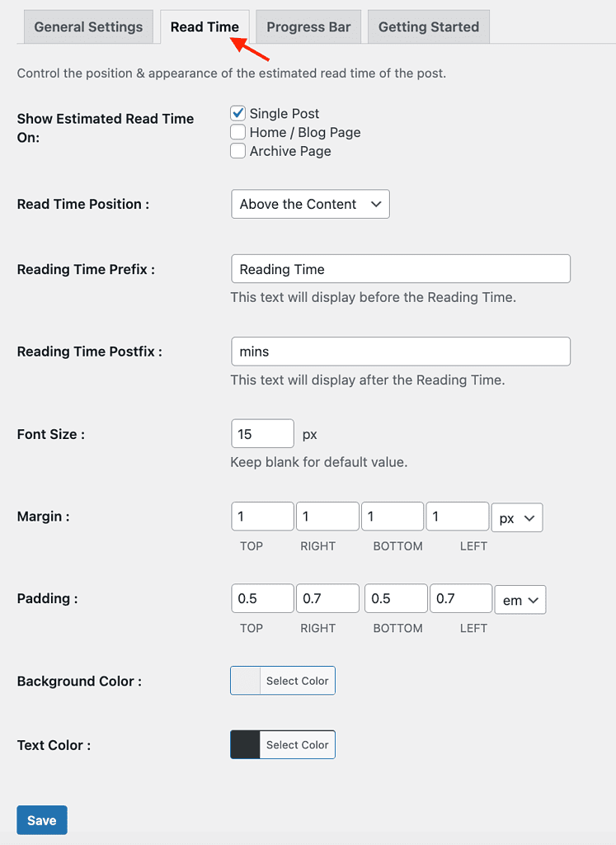Screen dimensions: 616x845
Task: Click the Font Size field showing 15
Action: (262, 433)
